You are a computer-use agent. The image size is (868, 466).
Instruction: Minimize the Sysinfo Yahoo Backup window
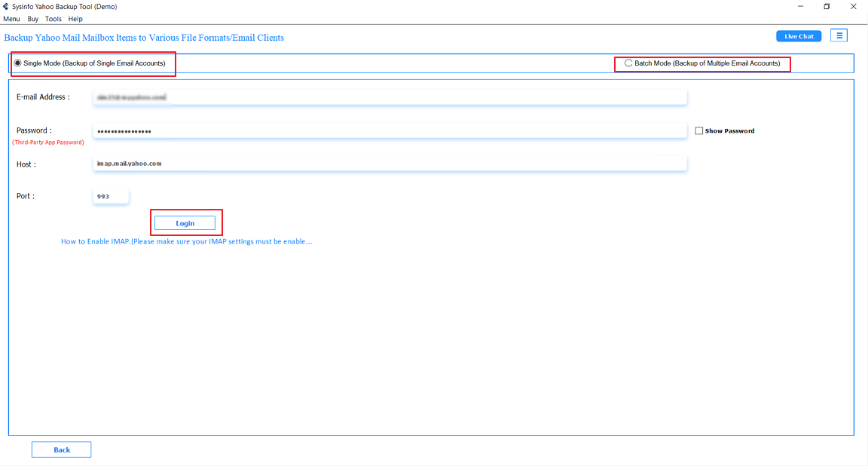click(800, 7)
